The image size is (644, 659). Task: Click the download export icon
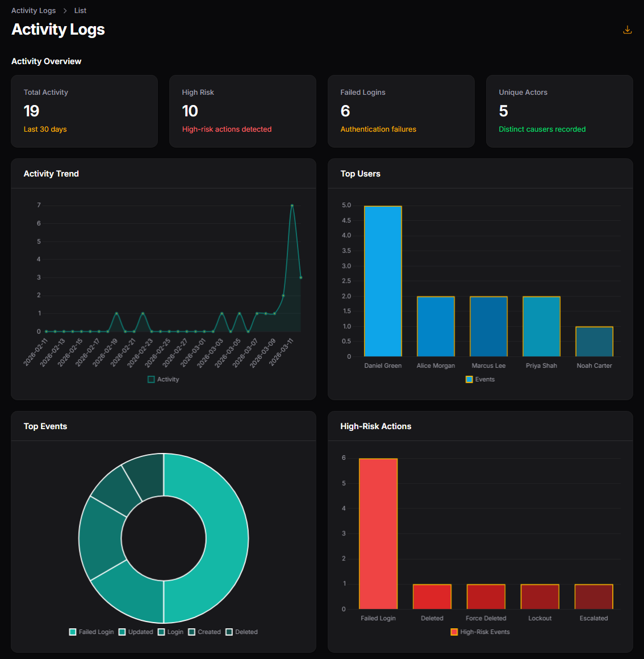tap(627, 29)
